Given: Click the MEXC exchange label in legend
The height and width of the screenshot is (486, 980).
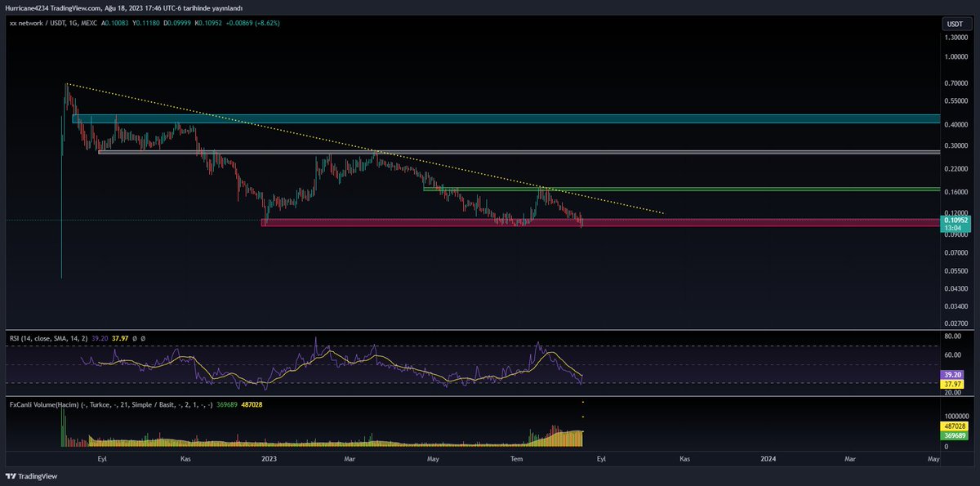Looking at the screenshot, I should pos(90,25).
